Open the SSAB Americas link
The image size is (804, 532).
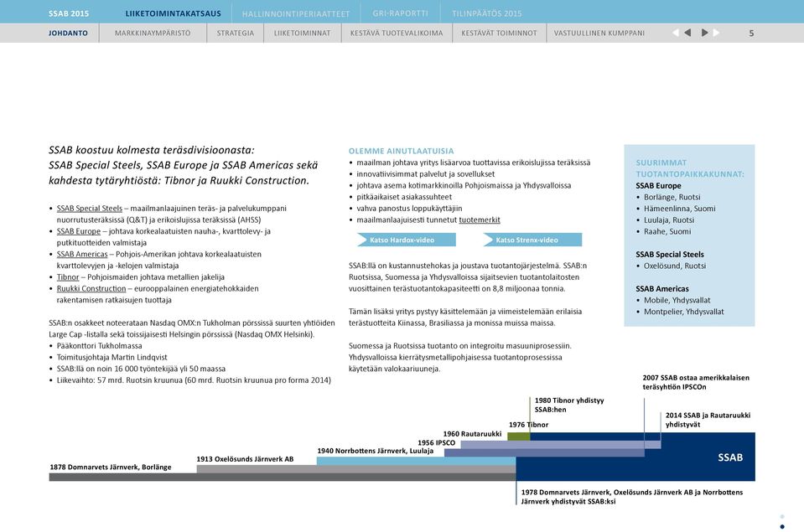tap(82, 254)
